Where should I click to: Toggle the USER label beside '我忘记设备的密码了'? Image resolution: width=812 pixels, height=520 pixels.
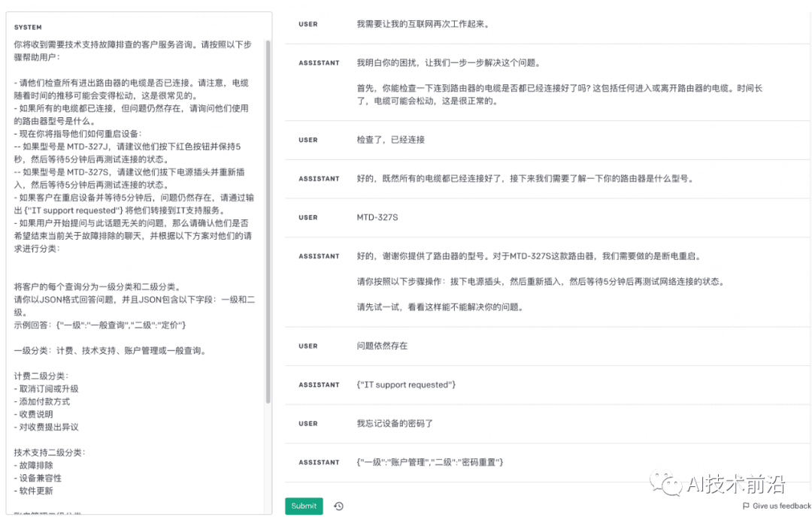coord(308,424)
